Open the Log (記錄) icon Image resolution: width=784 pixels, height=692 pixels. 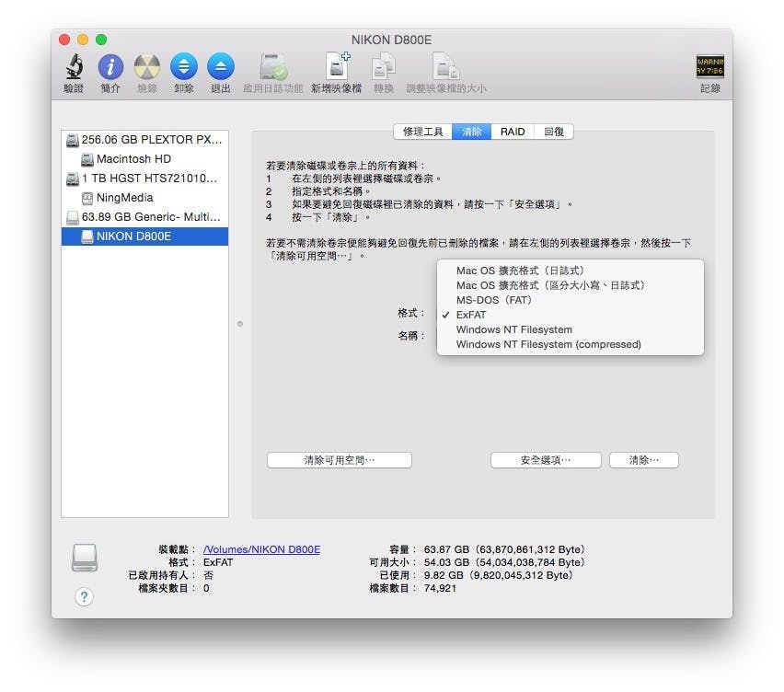click(710, 66)
